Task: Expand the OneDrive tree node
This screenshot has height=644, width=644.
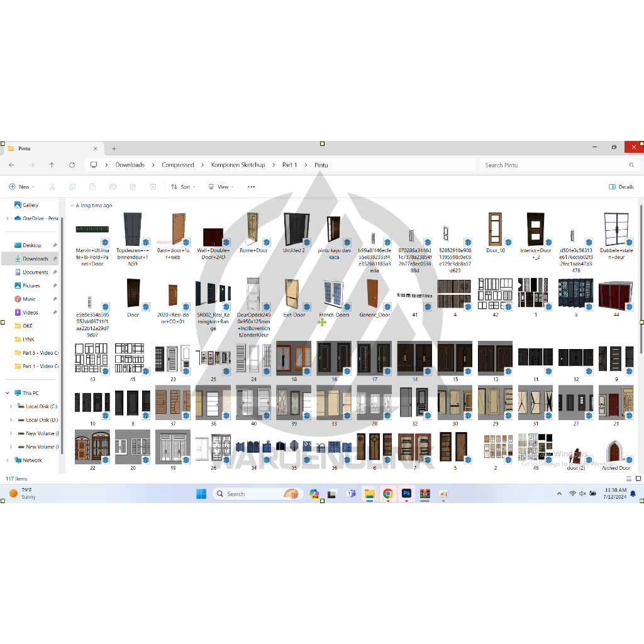Action: (x=8, y=218)
